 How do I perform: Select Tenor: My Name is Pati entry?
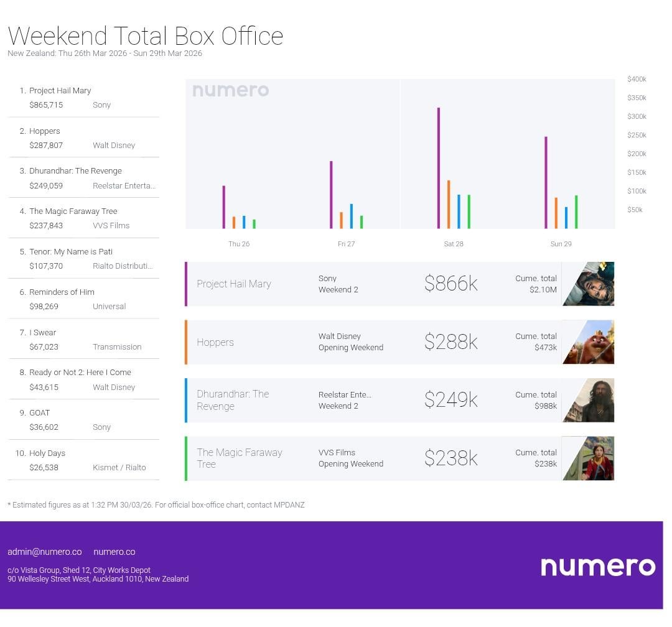pos(70,252)
